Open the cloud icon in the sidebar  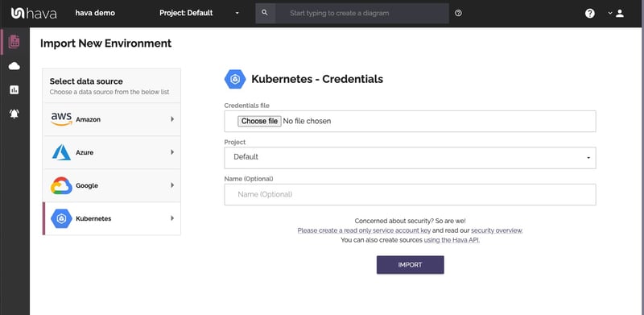tap(14, 66)
